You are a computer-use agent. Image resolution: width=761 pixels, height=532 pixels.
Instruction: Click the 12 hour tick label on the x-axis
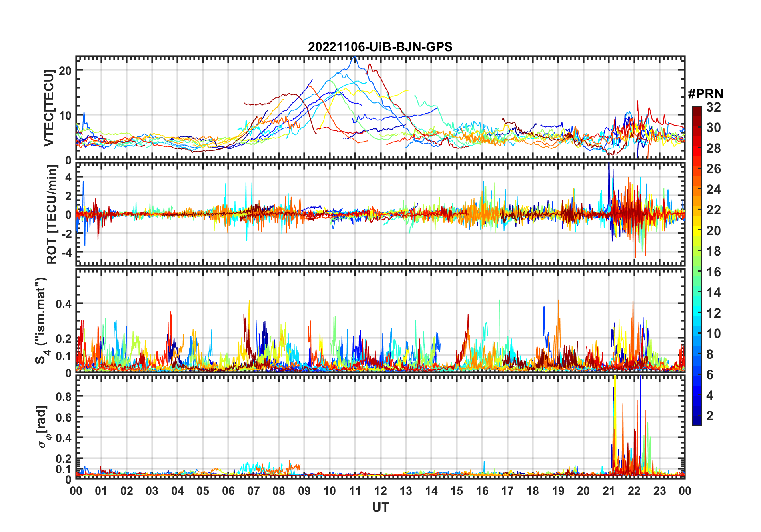(x=380, y=491)
